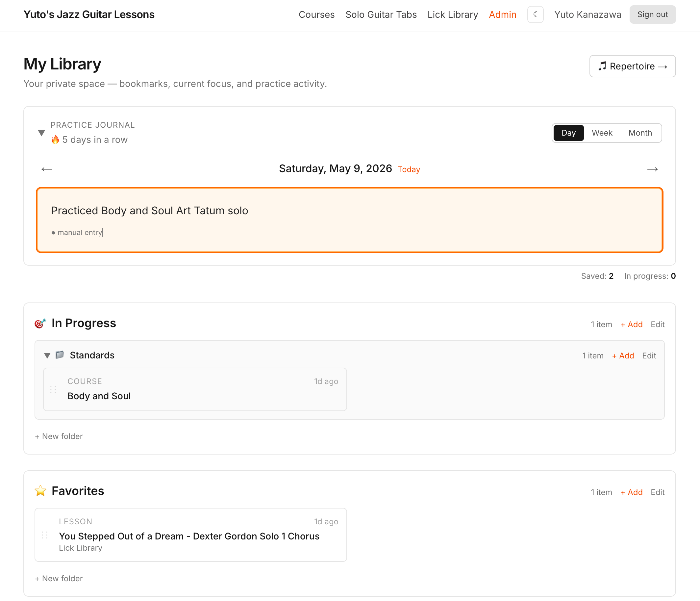Click the Saved: 2 counter
Image resolution: width=700 pixels, height=601 pixels.
point(597,276)
